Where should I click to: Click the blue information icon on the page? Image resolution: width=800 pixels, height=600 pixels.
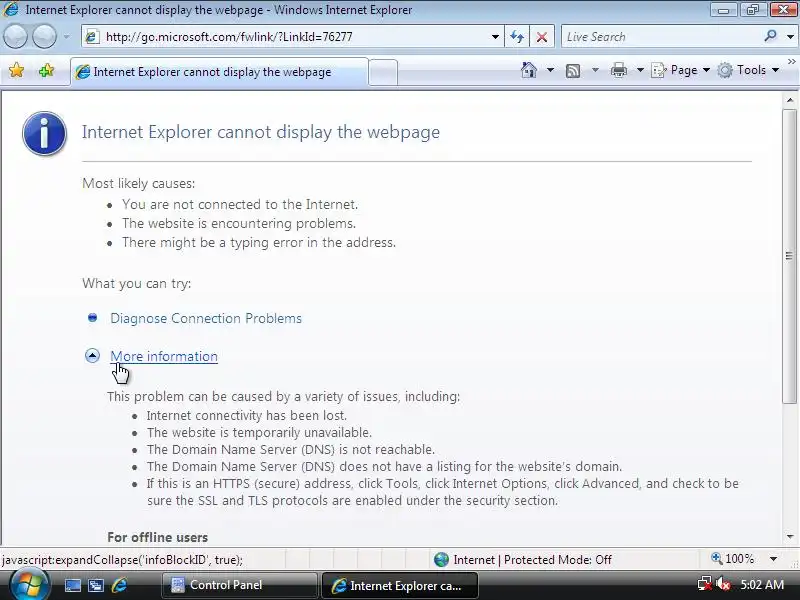[44, 133]
